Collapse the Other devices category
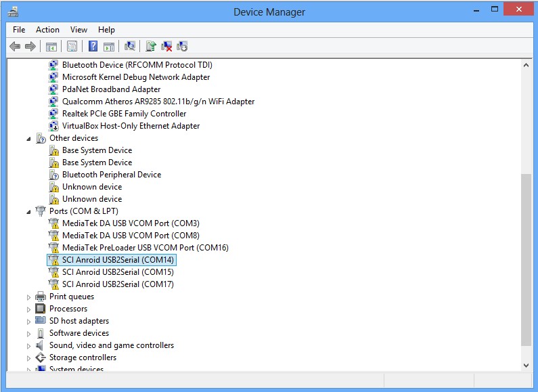Viewport: 538px width, 392px height. click(28, 139)
